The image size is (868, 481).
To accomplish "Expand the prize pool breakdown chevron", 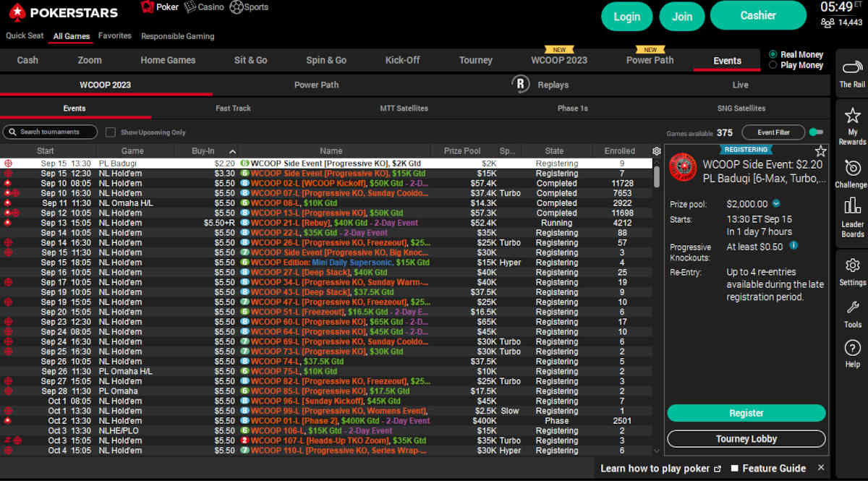I will point(776,204).
